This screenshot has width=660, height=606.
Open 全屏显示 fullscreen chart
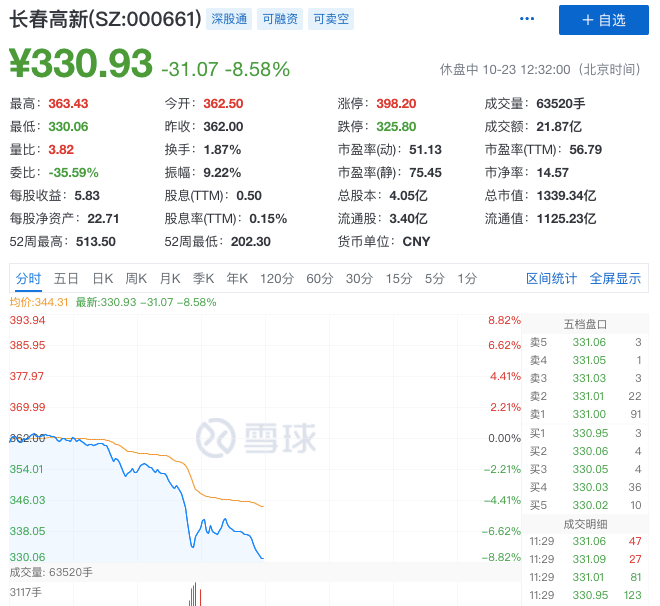(x=615, y=279)
